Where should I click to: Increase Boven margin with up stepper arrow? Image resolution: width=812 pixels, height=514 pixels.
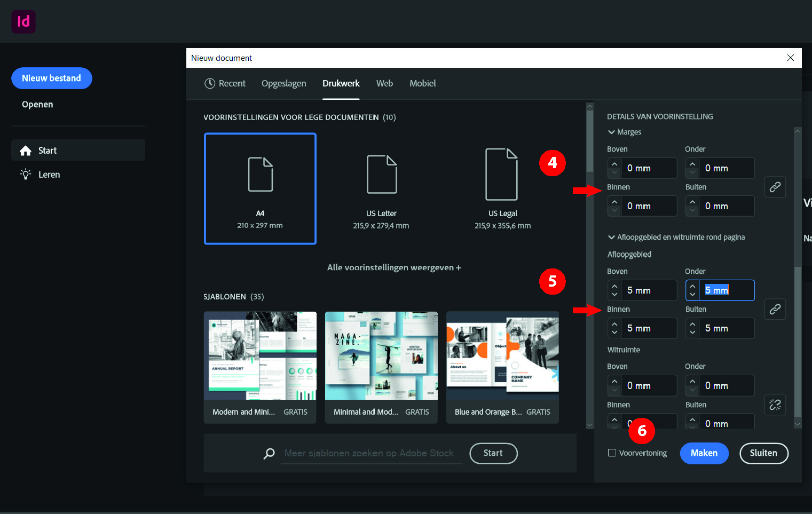[x=614, y=164]
